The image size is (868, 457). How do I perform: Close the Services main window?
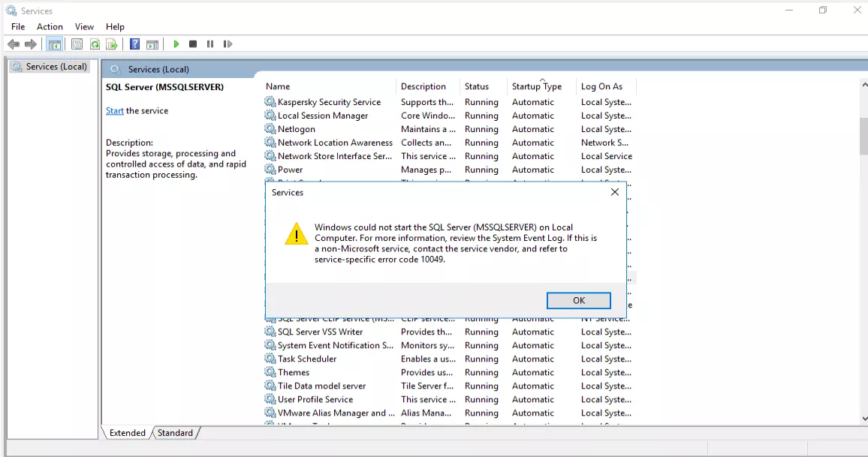click(x=857, y=10)
